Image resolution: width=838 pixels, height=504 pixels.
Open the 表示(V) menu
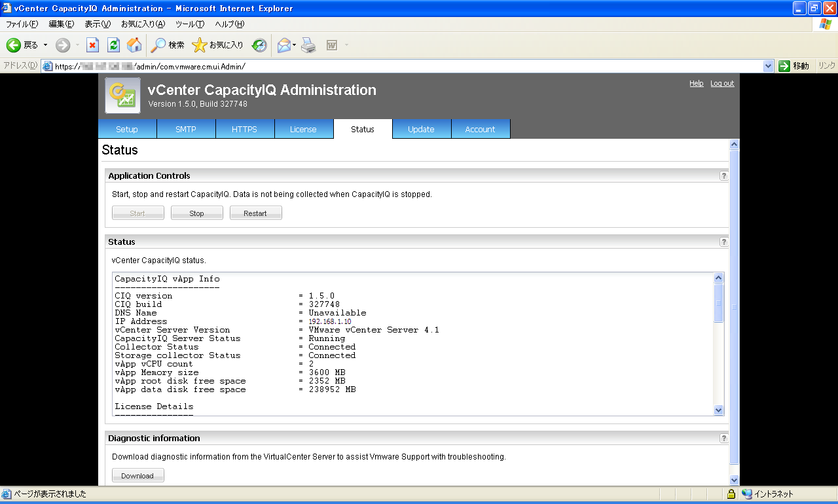click(98, 24)
